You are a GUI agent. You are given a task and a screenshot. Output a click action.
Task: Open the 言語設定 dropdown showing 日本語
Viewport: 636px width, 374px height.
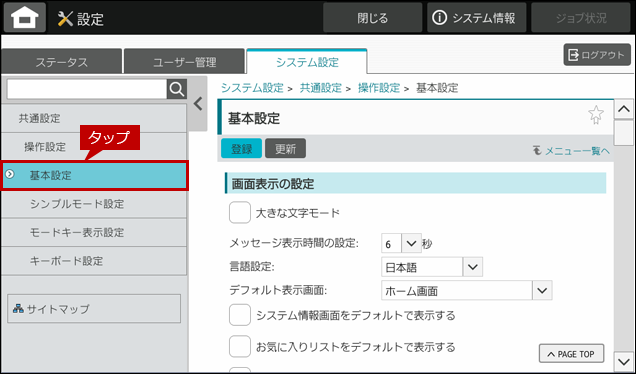click(432, 267)
